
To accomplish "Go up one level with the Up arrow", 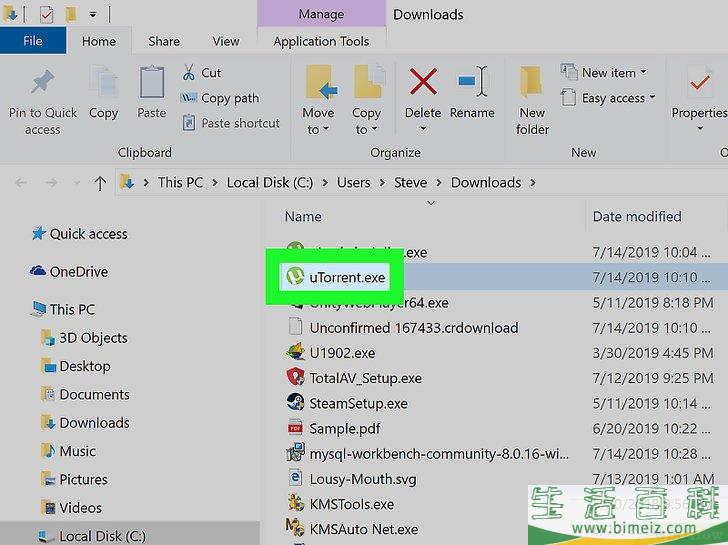I will (100, 183).
